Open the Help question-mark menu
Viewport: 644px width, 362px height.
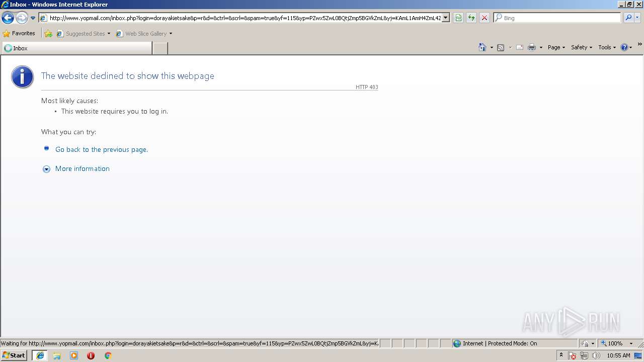[626, 47]
